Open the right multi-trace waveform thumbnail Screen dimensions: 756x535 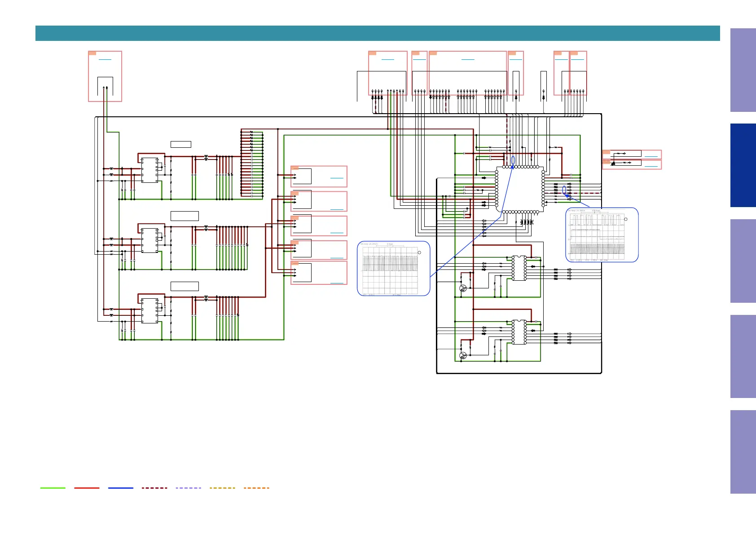[x=602, y=235]
